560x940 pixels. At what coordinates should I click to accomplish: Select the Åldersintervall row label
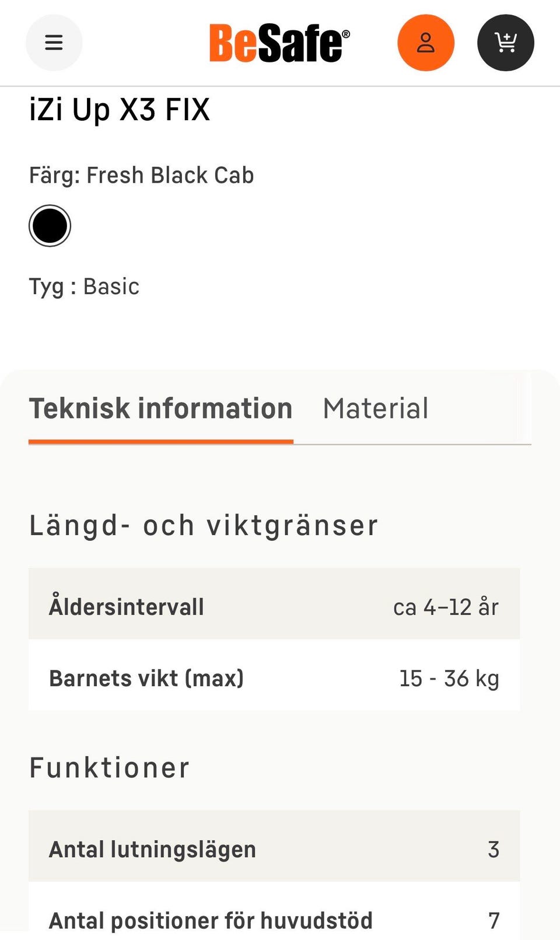[127, 607]
